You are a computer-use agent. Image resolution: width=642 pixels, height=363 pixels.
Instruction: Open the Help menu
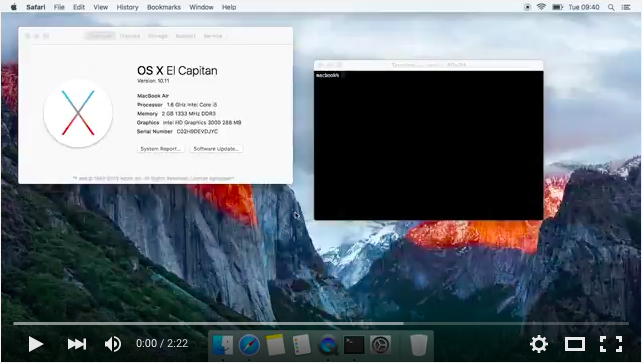[229, 7]
